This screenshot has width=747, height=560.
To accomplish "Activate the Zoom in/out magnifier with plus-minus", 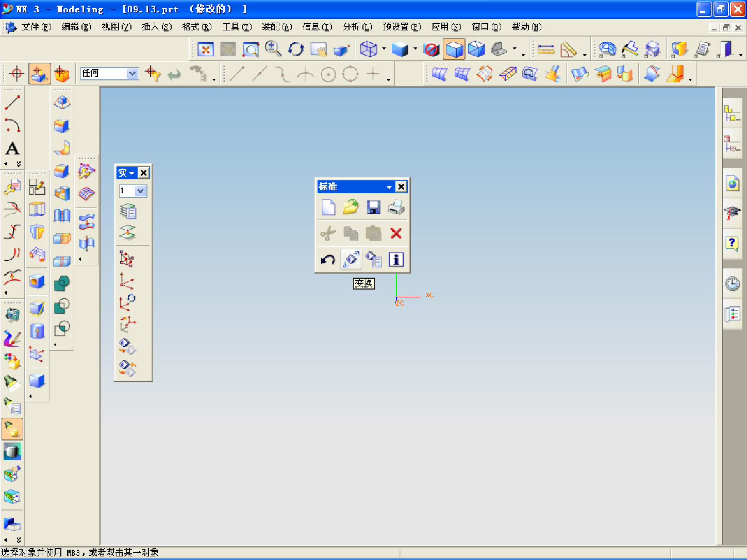I will [273, 49].
